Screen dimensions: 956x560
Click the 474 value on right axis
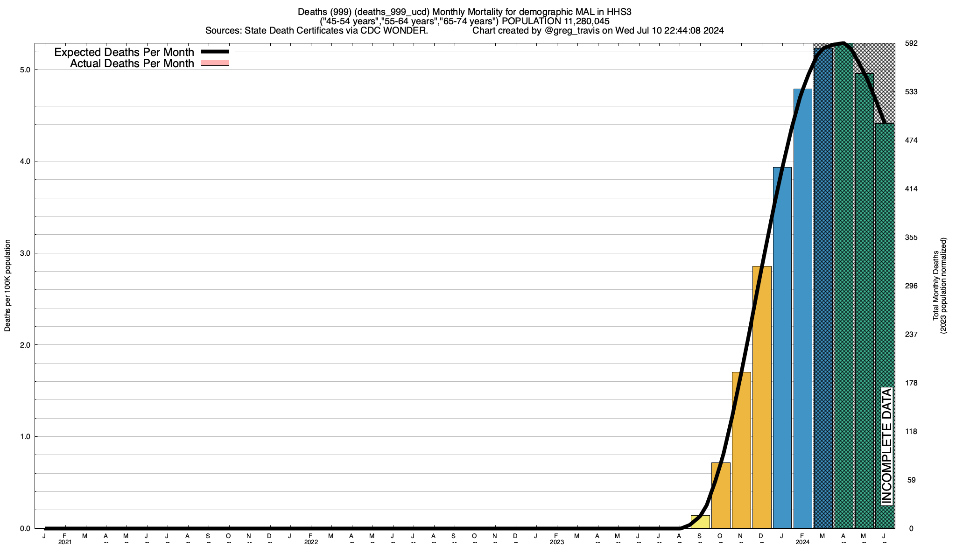click(x=911, y=140)
